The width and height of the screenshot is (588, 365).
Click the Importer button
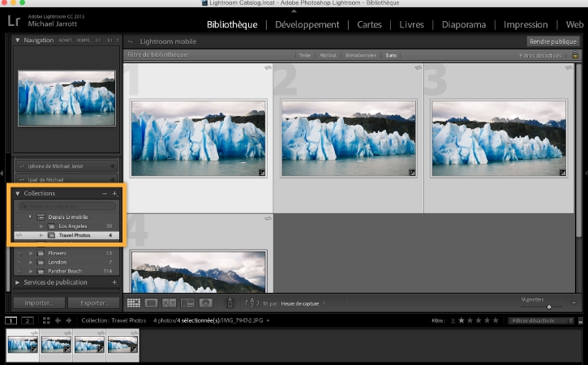click(x=39, y=303)
